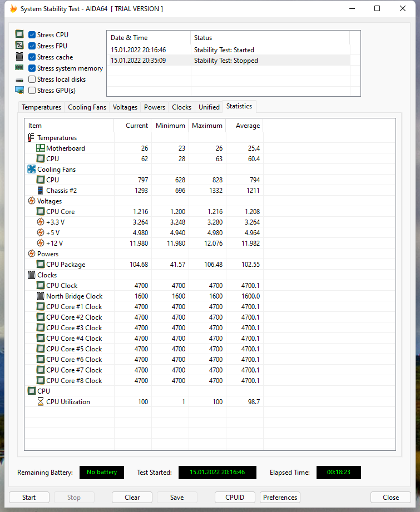Viewport: 420px width, 512px height.
Task: Maximize the AIDA64 window
Action: pyautogui.click(x=377, y=8)
